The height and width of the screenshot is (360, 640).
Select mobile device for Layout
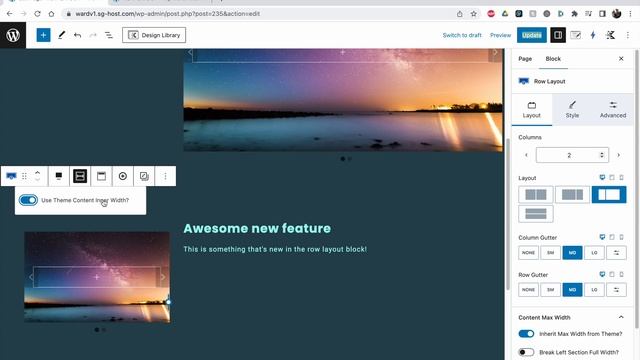(621, 178)
